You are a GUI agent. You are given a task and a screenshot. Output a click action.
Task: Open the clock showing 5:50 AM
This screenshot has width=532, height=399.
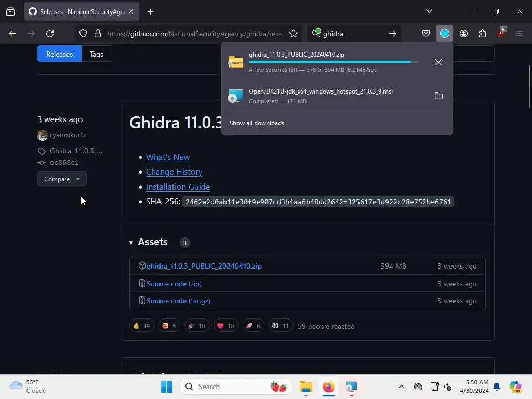coord(474,387)
